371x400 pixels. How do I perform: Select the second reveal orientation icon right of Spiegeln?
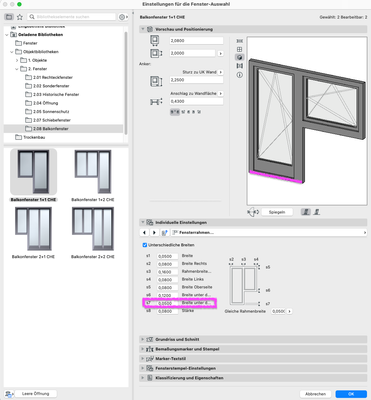(316, 212)
